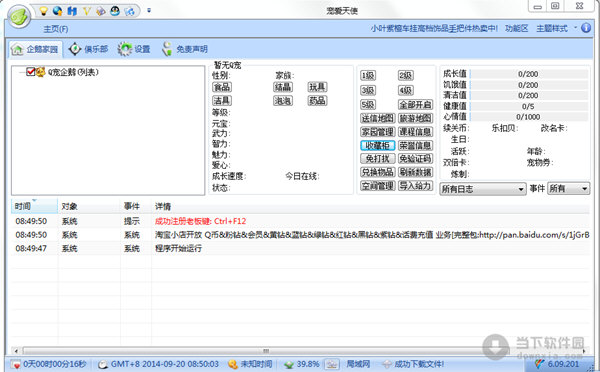Click the 免打扰 button

coord(378,158)
